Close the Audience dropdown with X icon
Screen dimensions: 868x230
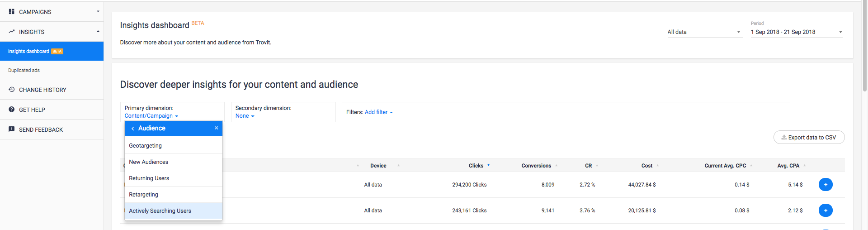217,128
